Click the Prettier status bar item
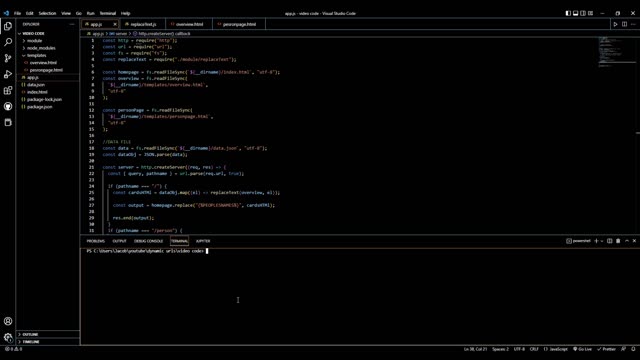The height and width of the screenshot is (360, 640). pos(606,349)
